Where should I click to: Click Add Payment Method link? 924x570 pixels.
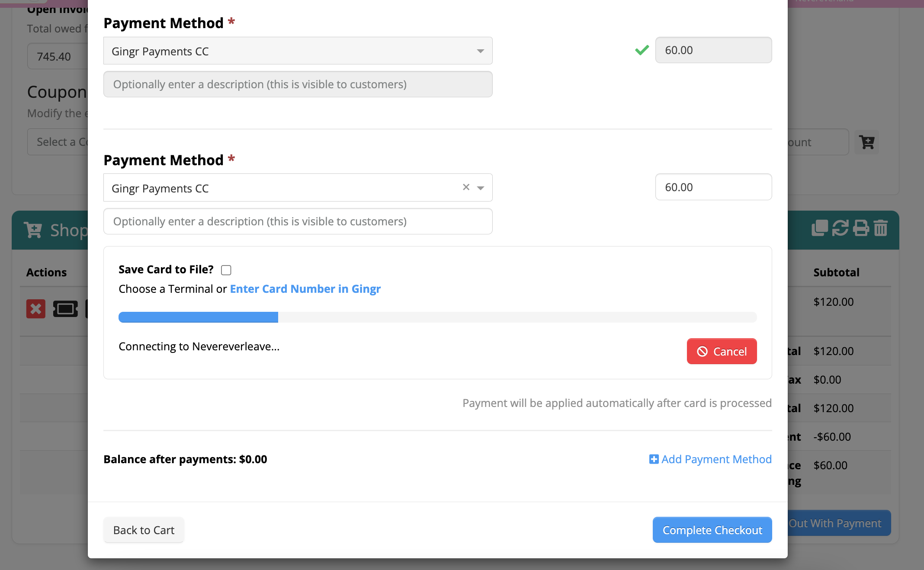click(x=716, y=459)
